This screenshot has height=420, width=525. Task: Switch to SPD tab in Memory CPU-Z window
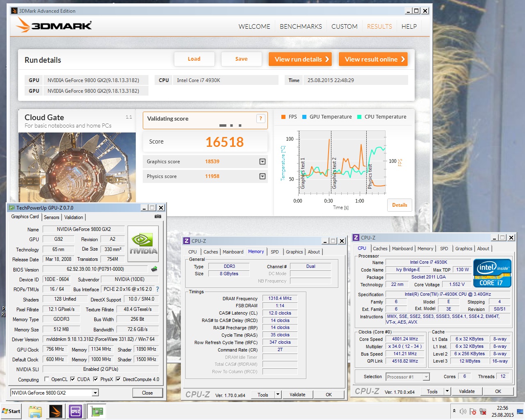274,252
